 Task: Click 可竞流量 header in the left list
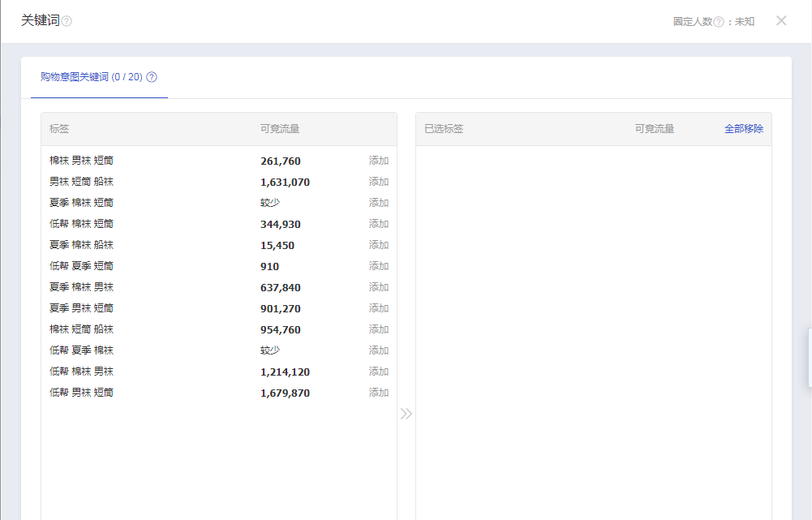pyautogui.click(x=280, y=129)
